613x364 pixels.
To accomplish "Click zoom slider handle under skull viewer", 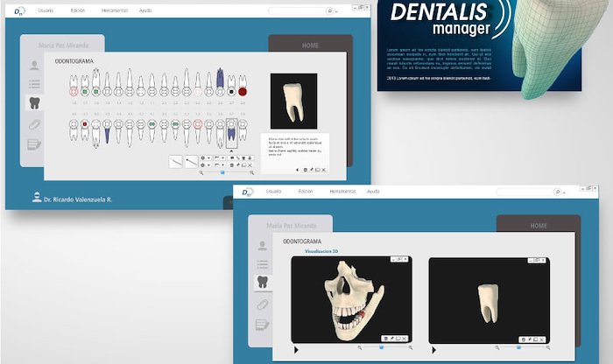I will click(x=381, y=347).
